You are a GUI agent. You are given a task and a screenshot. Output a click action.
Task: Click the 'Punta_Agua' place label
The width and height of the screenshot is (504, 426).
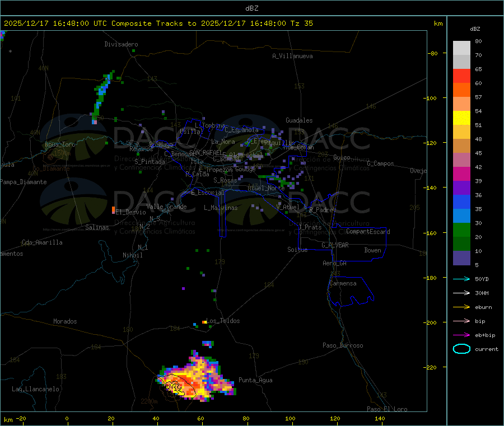coord(255,380)
